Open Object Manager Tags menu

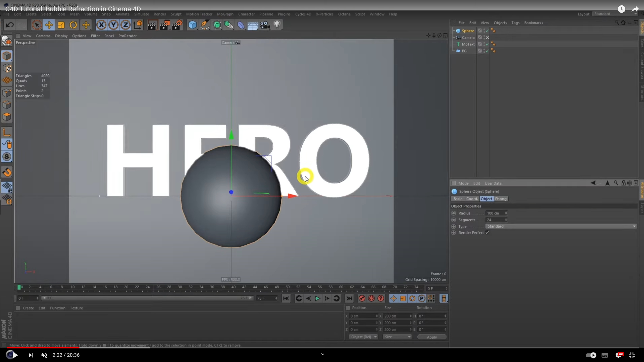(x=515, y=23)
